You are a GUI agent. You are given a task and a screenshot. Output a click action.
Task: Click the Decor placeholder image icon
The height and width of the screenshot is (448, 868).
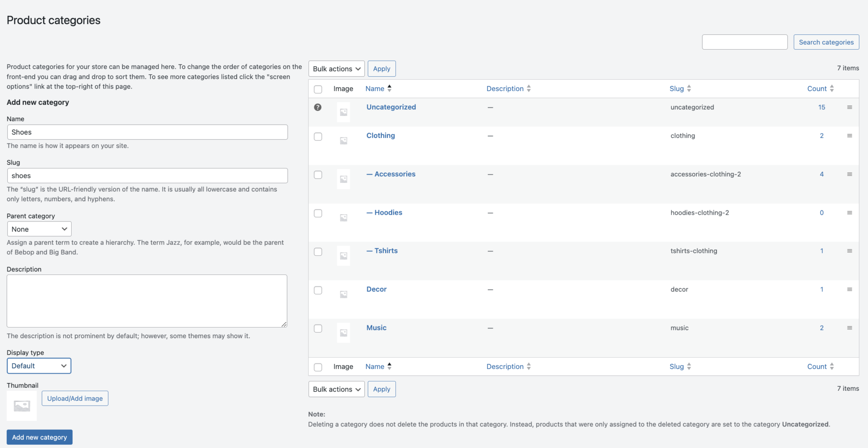343,294
